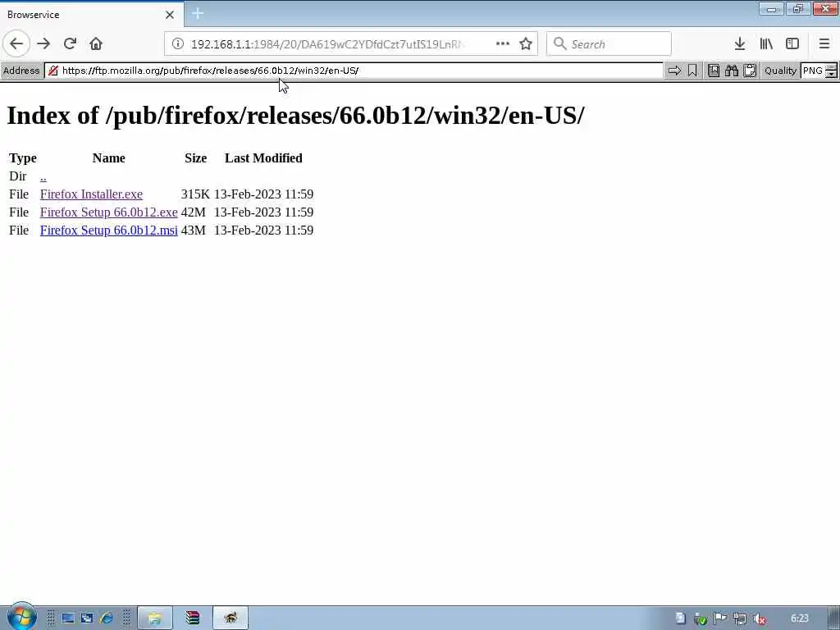This screenshot has height=630, width=840.
Task: Open the Firefox hamburger menu
Action: coord(824,44)
